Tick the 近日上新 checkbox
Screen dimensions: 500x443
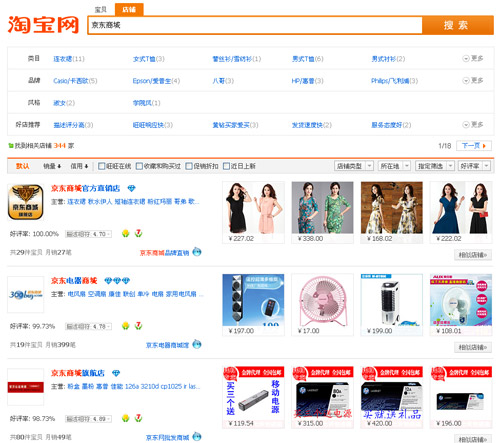tap(226, 166)
